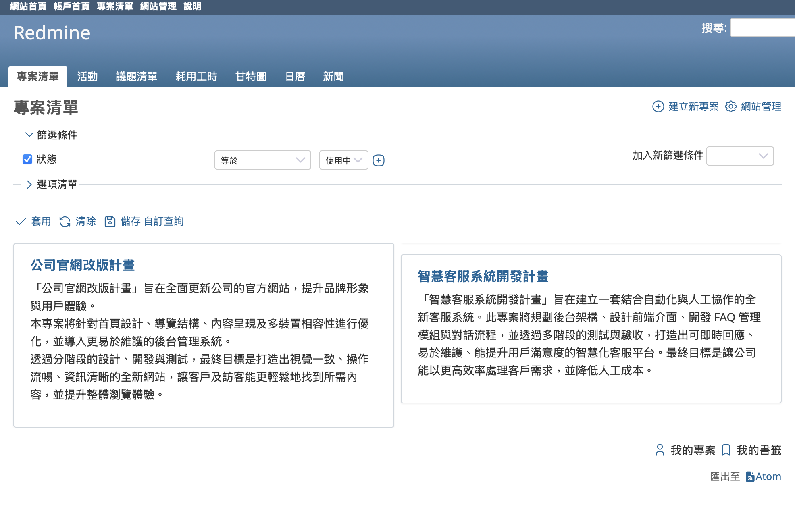Screen dimensions: 795x532
Task: Click the refresh icon beside 清除
Action: pyautogui.click(x=65, y=222)
